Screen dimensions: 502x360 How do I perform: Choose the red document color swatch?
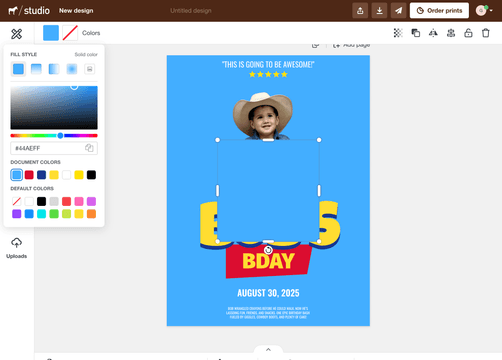29,175
